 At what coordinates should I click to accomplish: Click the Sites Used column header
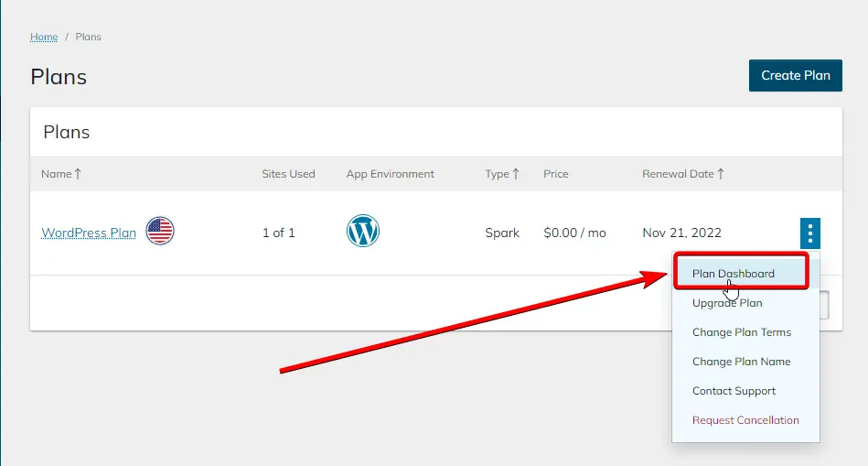point(288,174)
